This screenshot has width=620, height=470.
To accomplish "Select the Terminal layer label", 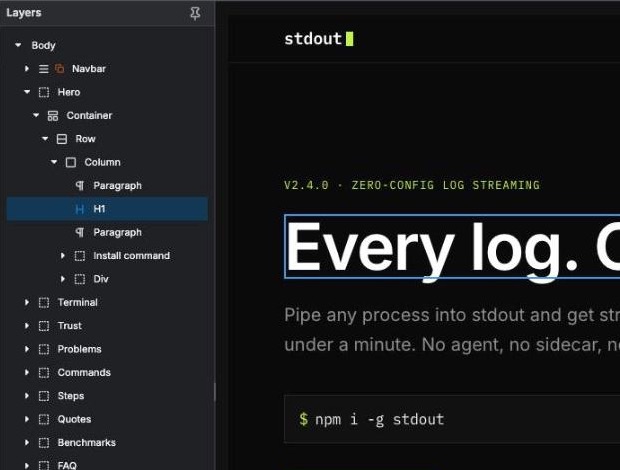I will 78,302.
